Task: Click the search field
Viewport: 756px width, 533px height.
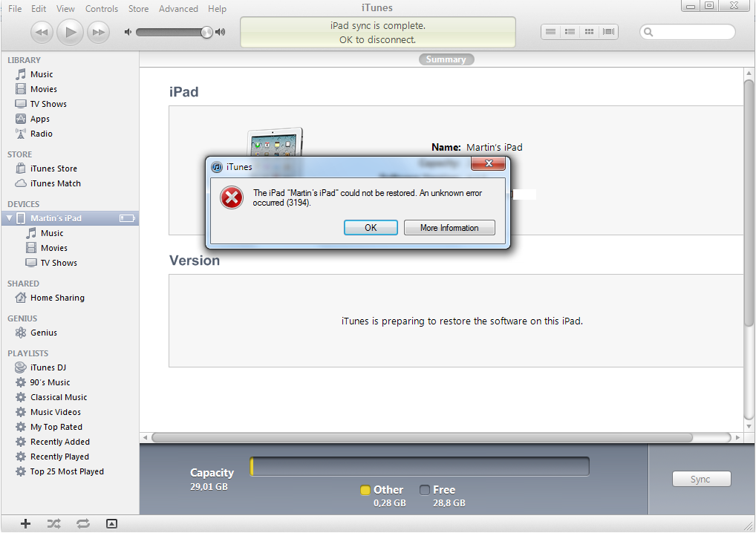Action: click(688, 32)
